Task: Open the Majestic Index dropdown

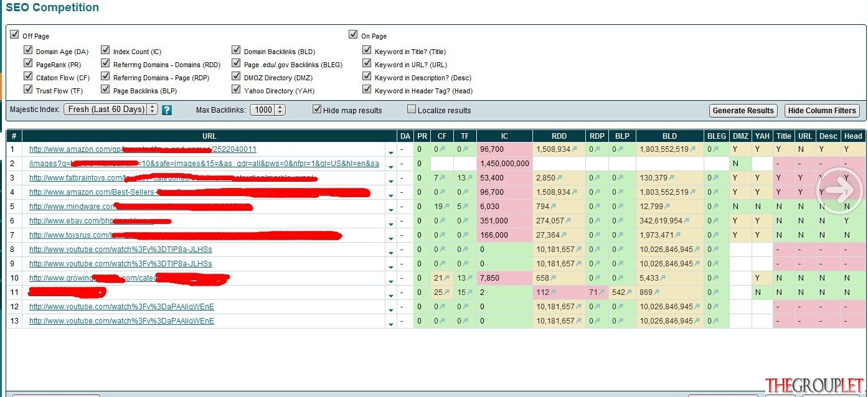Action: click(x=111, y=110)
